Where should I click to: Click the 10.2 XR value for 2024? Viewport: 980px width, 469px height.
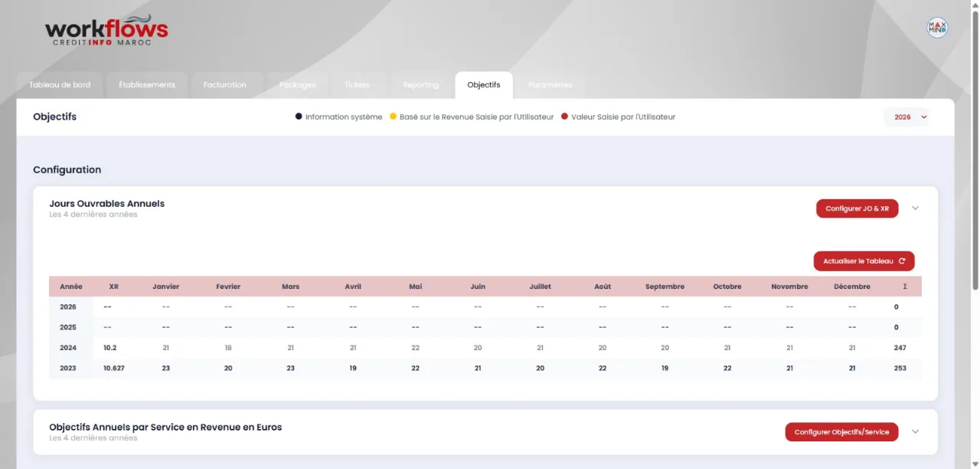pyautogui.click(x=110, y=348)
